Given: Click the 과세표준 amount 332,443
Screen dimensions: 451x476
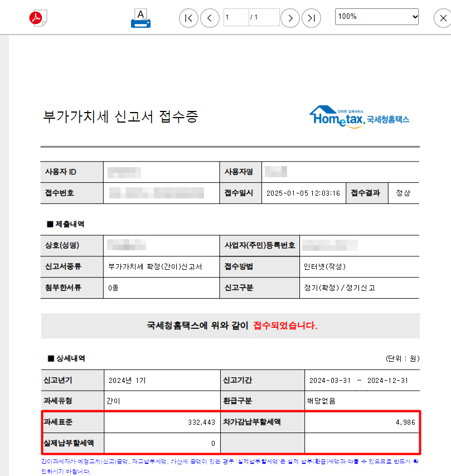Looking at the screenshot, I should 201,423.
